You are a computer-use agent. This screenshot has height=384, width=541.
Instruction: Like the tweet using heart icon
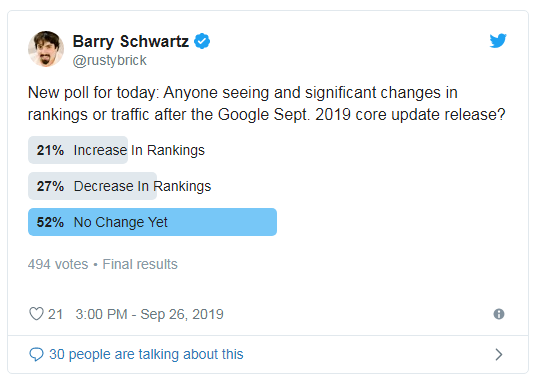point(36,314)
